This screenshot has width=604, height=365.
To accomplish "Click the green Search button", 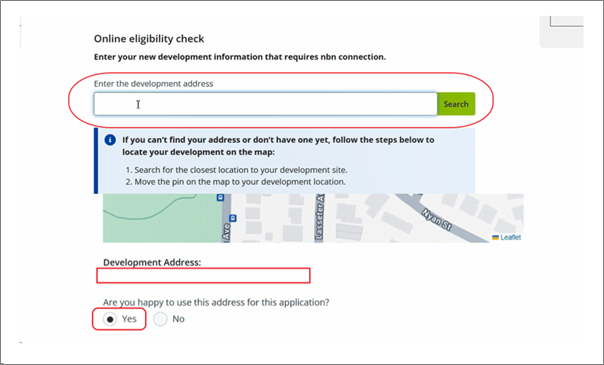I will tap(456, 104).
